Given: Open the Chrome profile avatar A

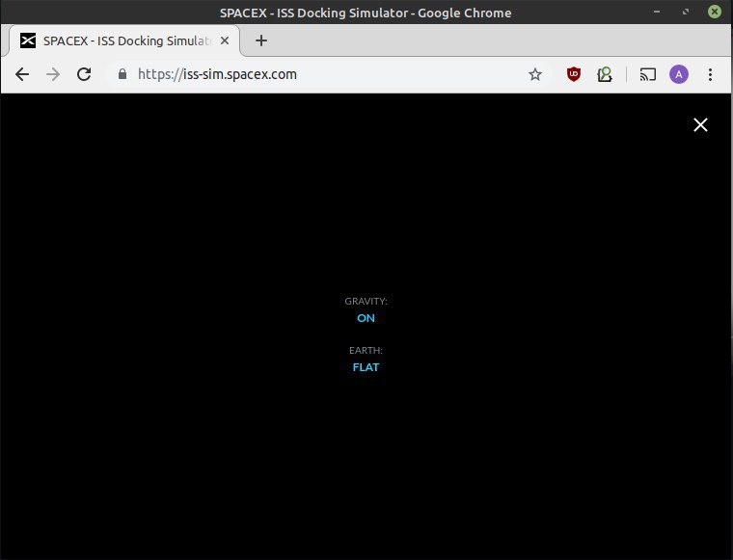Looking at the screenshot, I should 678,74.
